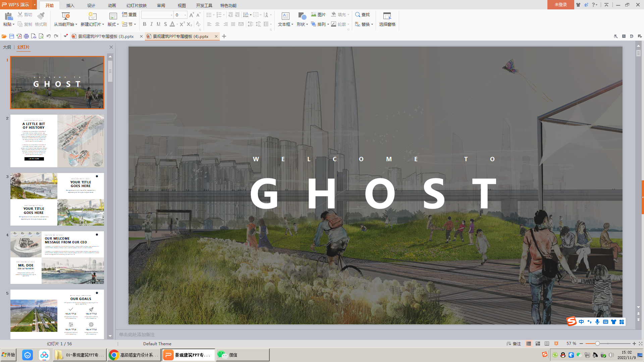Screen dimensions: 644x362
Task: Click the zoom in plus button
Action: click(x=634, y=344)
